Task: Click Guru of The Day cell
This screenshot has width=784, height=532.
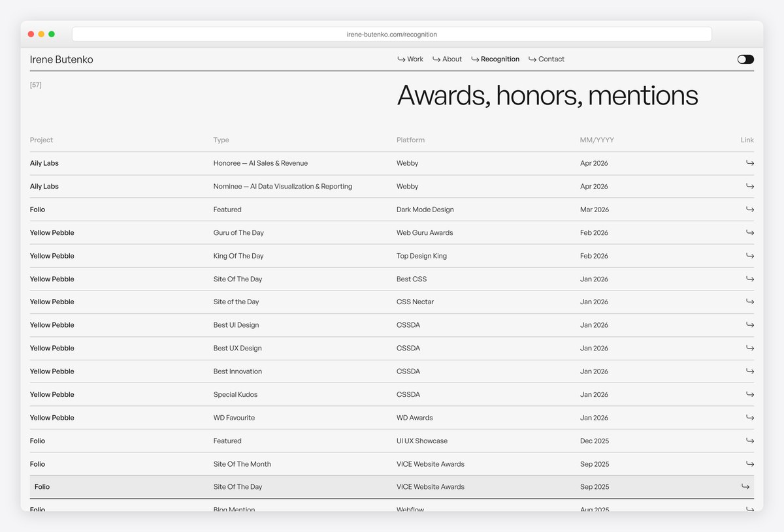Action: point(238,233)
